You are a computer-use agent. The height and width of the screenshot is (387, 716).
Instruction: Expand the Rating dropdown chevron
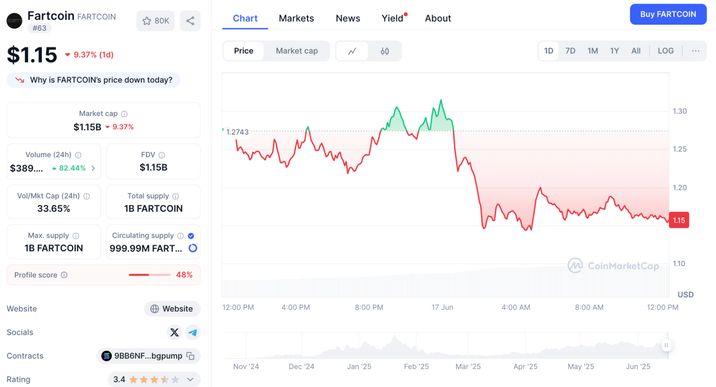(x=190, y=379)
